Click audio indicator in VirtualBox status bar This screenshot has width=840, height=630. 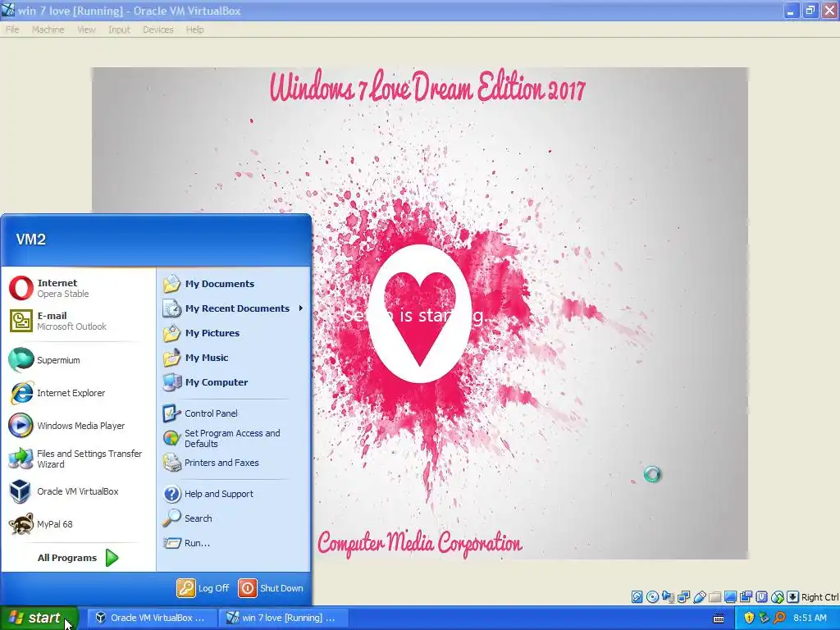[x=668, y=597]
